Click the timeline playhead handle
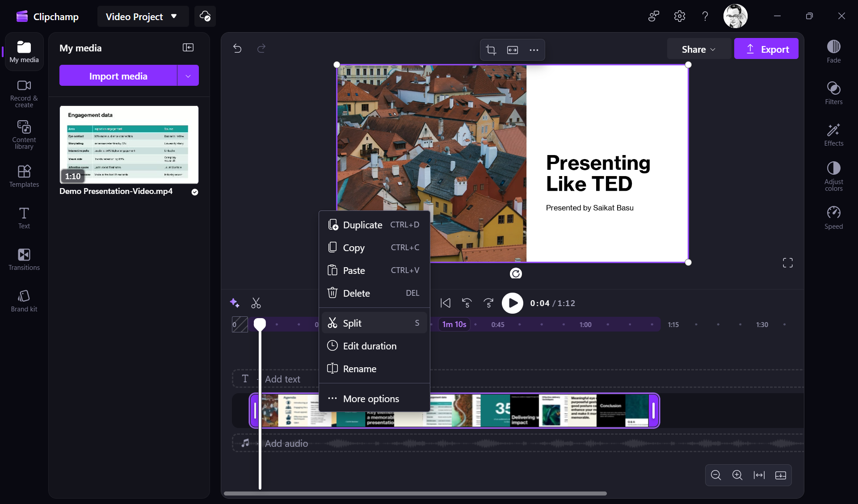Viewport: 858px width, 504px height. click(260, 324)
